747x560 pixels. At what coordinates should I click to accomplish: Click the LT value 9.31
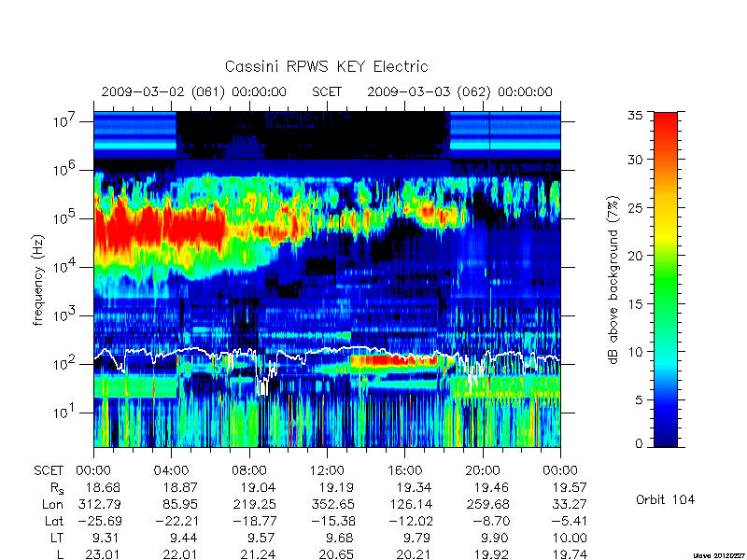(x=106, y=538)
